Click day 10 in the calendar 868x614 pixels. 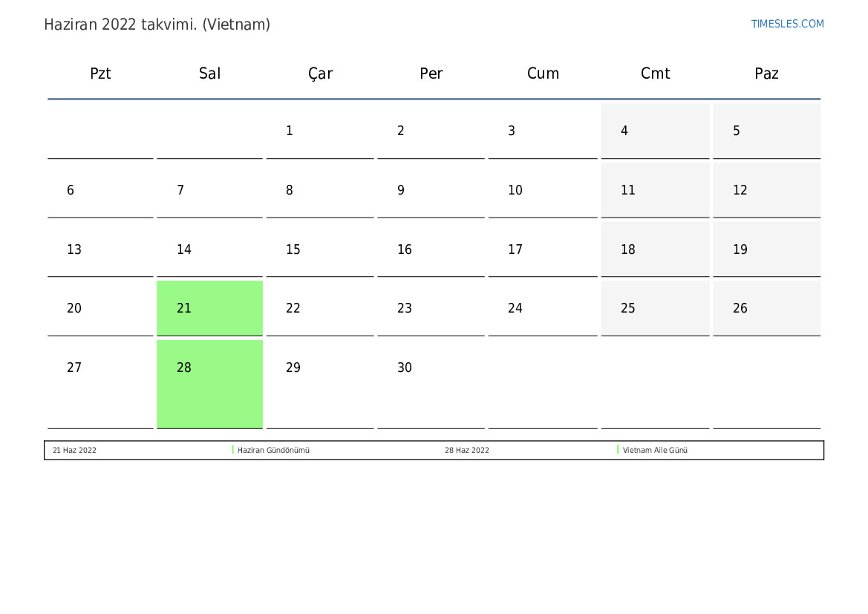pos(543,190)
